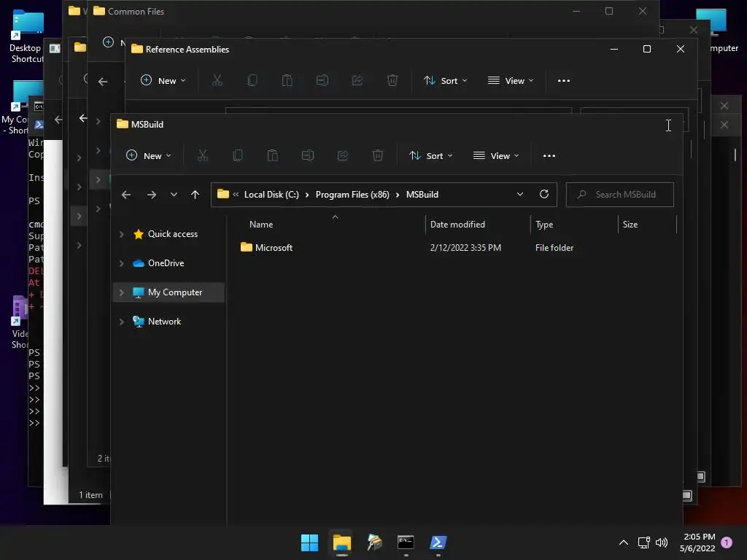Open View dropdown in Reference Assemblies window
Image resolution: width=747 pixels, height=560 pixels.
point(511,80)
